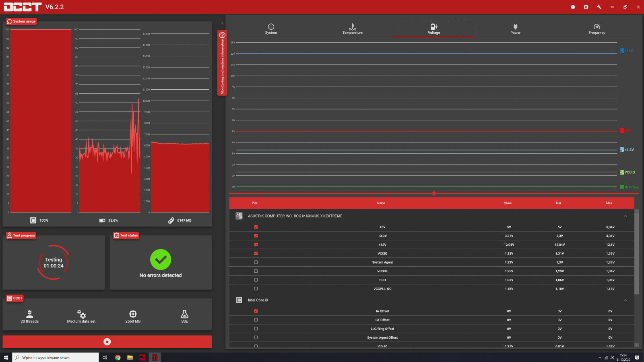
Task: Enable the LLC/Ring Offset plot checkbox
Action: 256,329
